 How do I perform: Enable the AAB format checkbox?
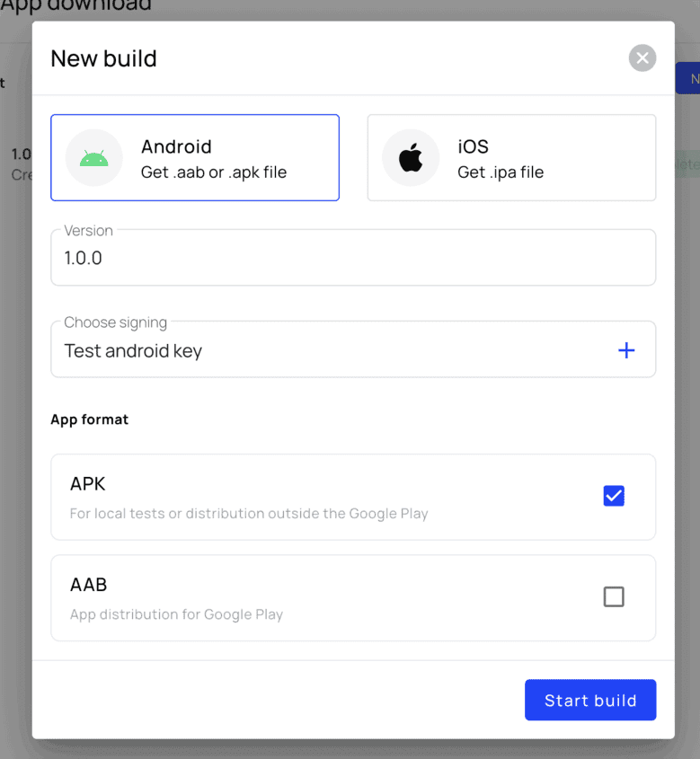(614, 596)
